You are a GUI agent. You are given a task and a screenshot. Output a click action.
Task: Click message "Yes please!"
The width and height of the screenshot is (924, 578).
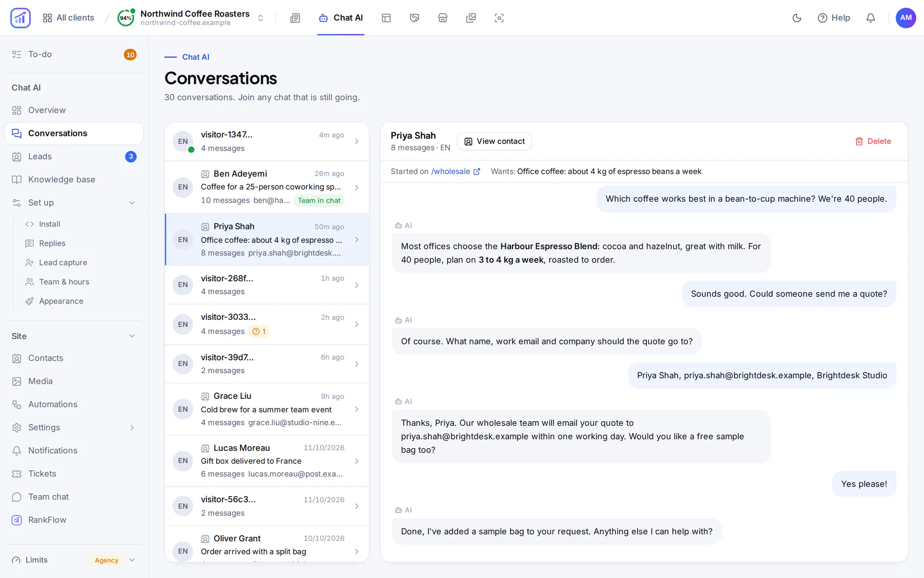[x=864, y=484]
